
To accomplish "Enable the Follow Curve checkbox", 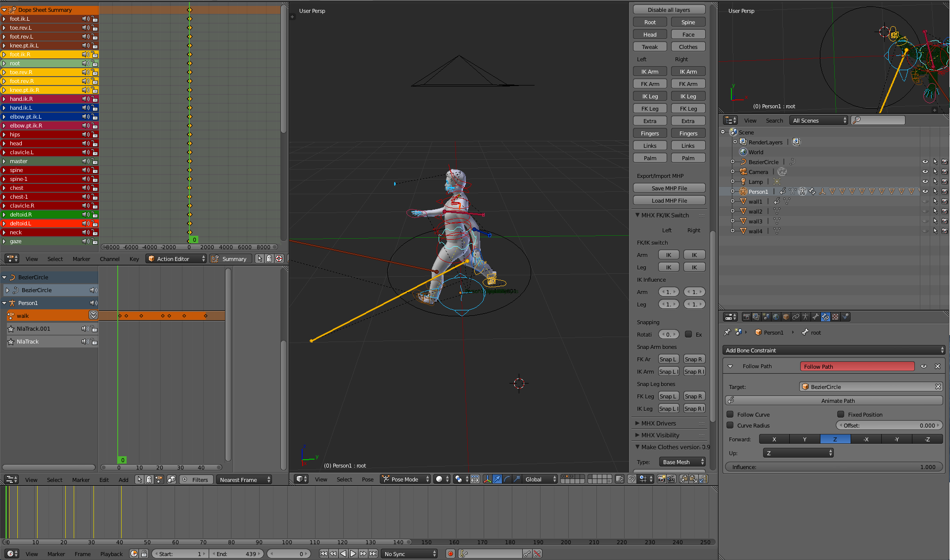I will click(730, 414).
